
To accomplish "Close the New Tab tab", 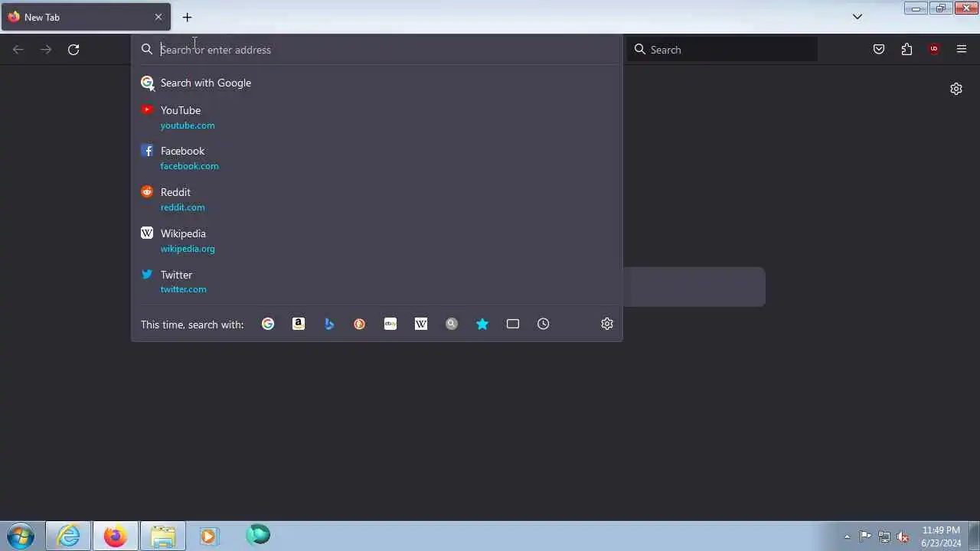I will coord(158,17).
